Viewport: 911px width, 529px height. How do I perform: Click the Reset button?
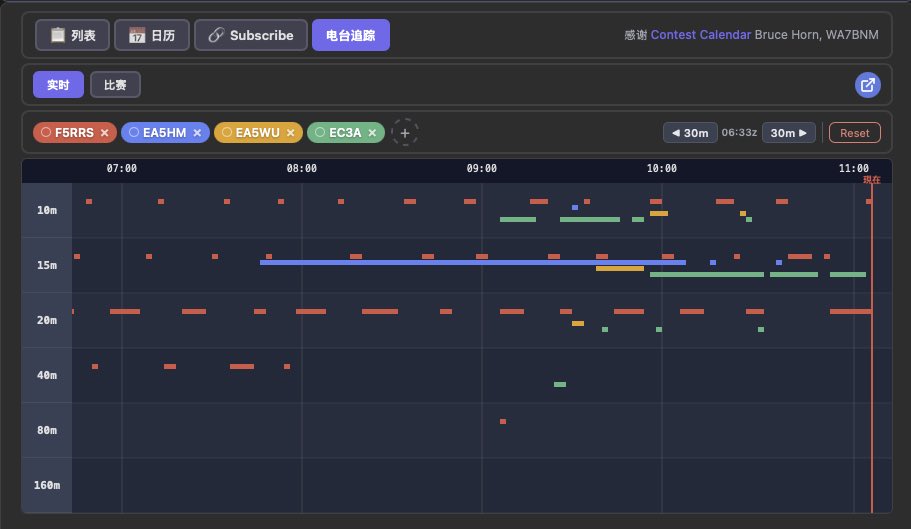point(855,133)
